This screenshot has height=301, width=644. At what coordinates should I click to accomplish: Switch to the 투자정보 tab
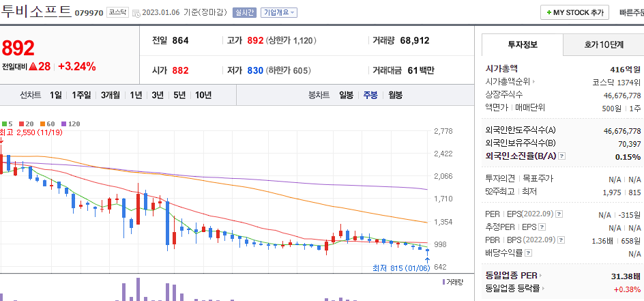coord(523,45)
